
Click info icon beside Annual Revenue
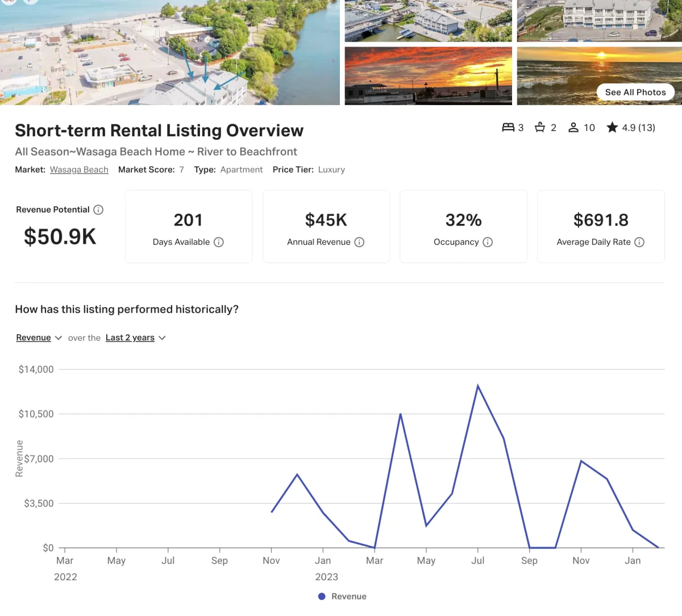tap(359, 242)
